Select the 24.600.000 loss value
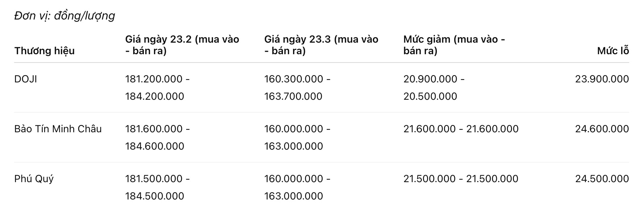644x219 pixels. [602, 129]
